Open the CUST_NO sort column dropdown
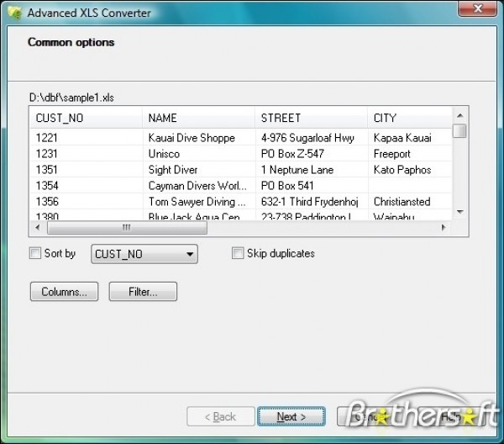Image resolution: width=504 pixels, height=444 pixels. [144, 254]
